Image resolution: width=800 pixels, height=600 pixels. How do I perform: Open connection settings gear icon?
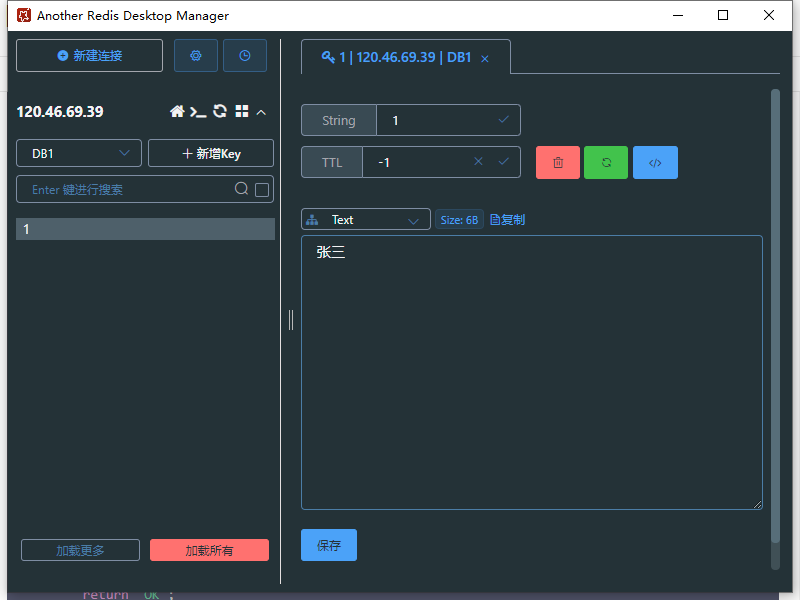[x=196, y=56]
